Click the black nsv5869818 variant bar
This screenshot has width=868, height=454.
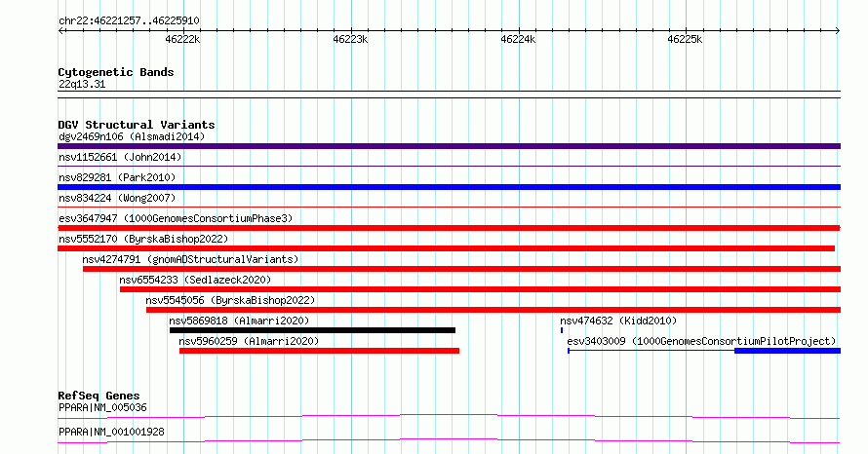[312, 330]
